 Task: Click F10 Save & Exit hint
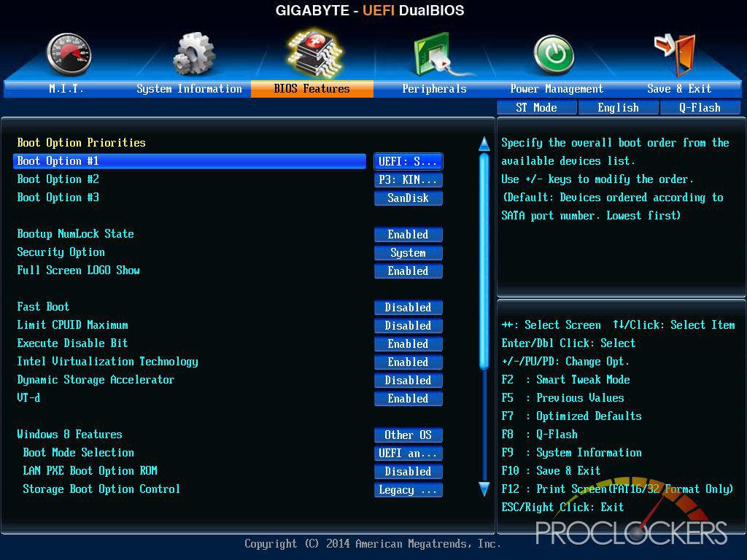[551, 470]
